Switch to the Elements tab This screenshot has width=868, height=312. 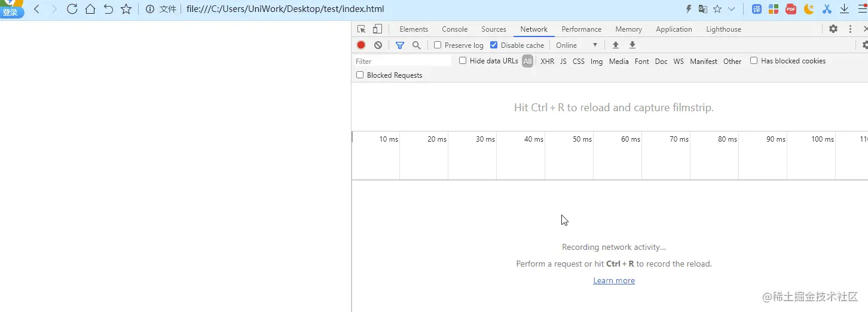pyautogui.click(x=414, y=29)
